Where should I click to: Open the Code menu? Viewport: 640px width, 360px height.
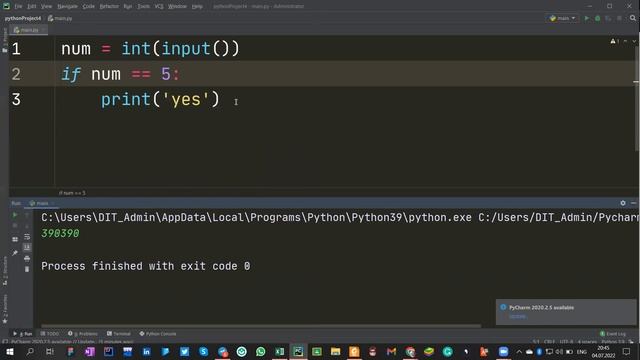[x=88, y=6]
